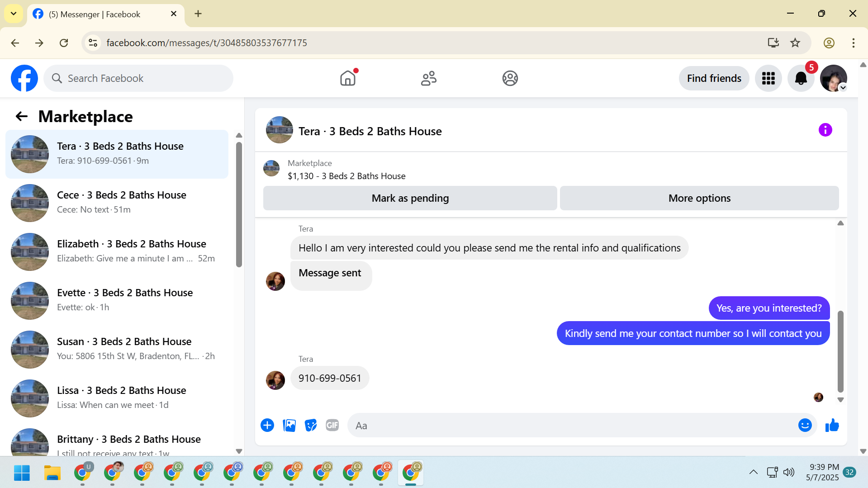Click the listing thumbnail in chat header
The image size is (868, 488).
[x=279, y=130]
